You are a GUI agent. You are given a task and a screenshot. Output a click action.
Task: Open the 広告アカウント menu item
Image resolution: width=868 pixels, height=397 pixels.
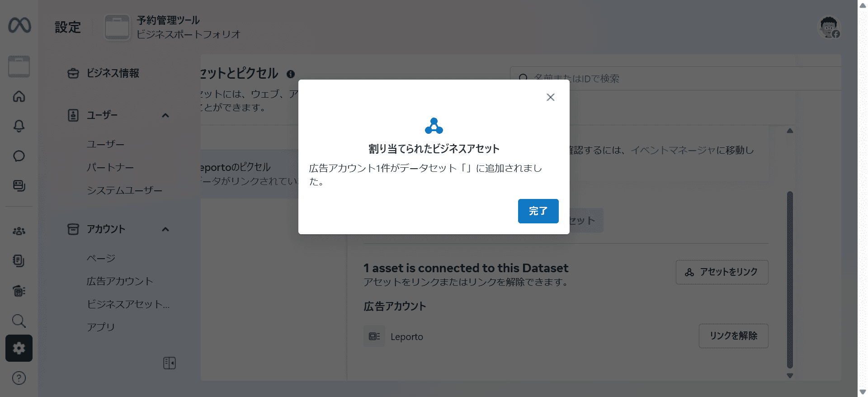pos(120,281)
